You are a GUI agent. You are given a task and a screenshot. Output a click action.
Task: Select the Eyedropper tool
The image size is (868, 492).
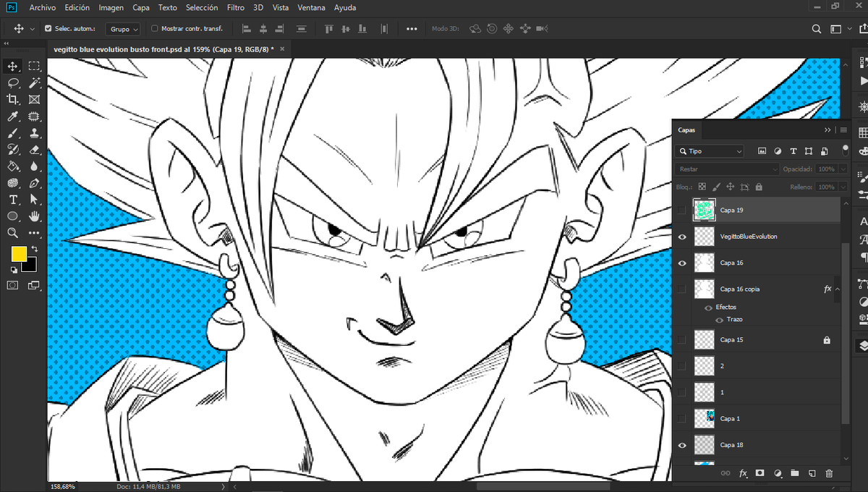(12, 116)
